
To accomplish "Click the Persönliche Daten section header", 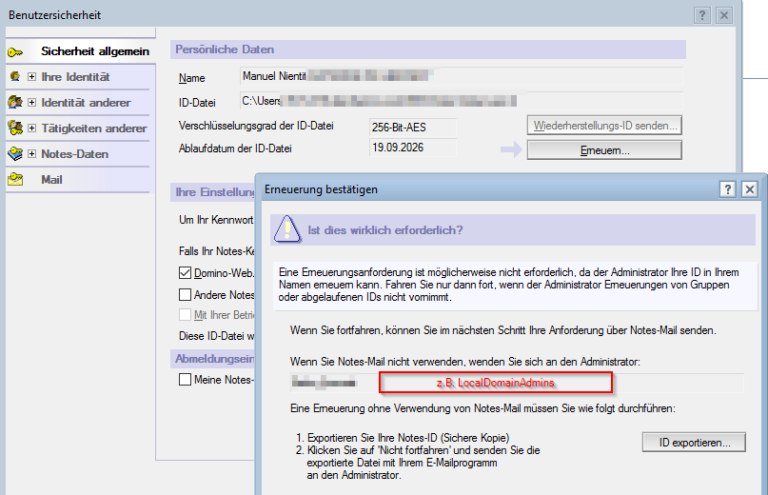I will [428, 49].
